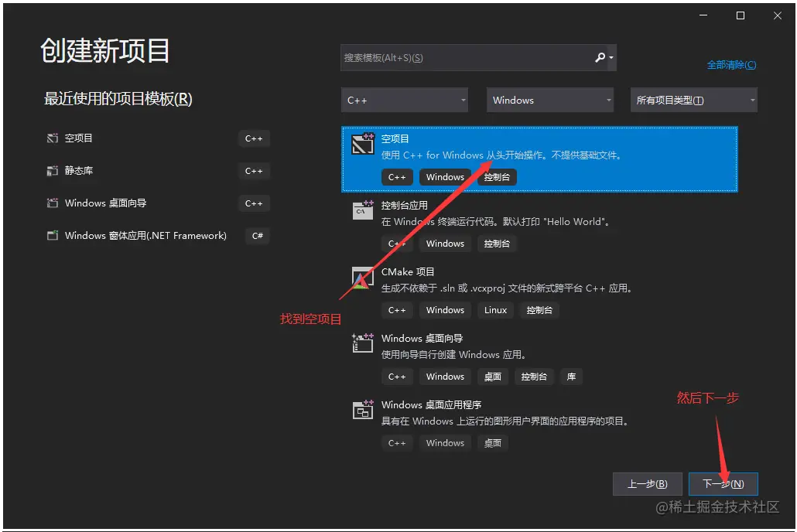Image resolution: width=797 pixels, height=532 pixels.
Task: Click the Windows 桌面向导 template icon in list
Action: pos(363,343)
